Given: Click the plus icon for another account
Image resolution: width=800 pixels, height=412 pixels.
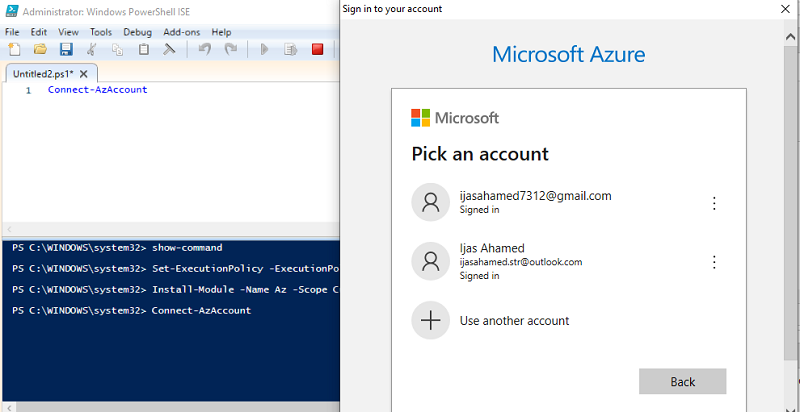Looking at the screenshot, I should (431, 320).
